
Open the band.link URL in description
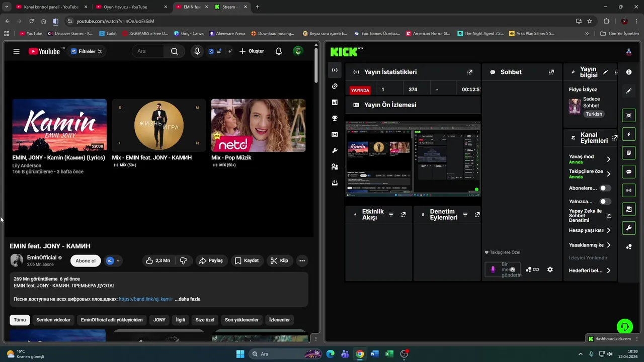coord(146,299)
